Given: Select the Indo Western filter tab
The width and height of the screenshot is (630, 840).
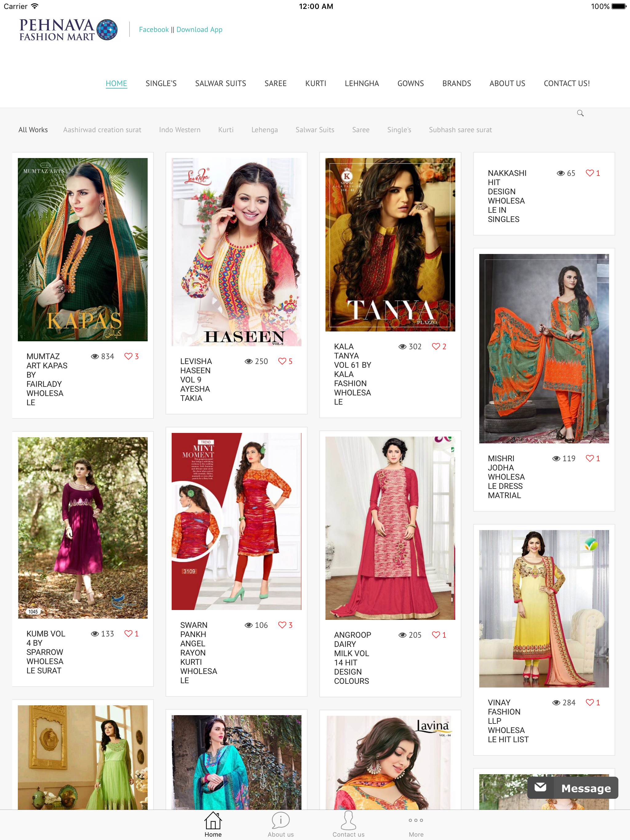Looking at the screenshot, I should click(179, 130).
